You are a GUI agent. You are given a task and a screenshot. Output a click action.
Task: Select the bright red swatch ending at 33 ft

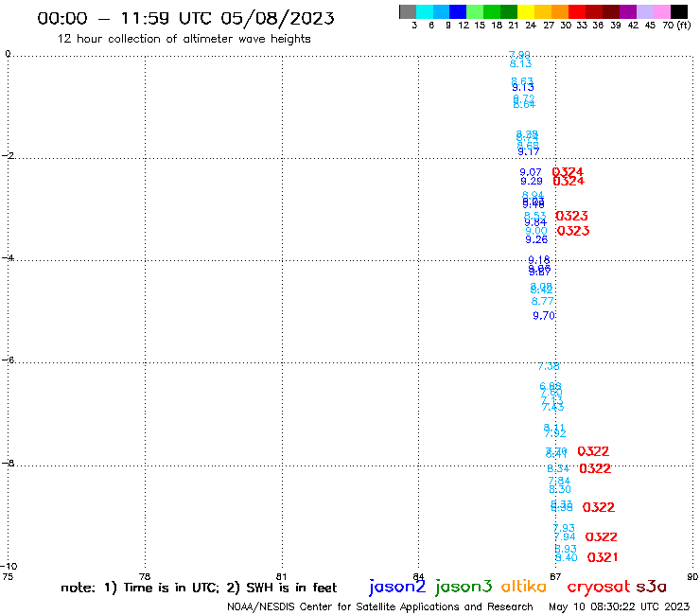point(577,11)
